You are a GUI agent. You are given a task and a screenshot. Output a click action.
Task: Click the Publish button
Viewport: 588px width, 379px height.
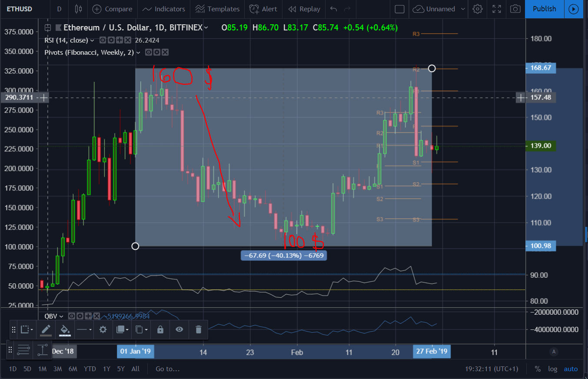point(544,9)
